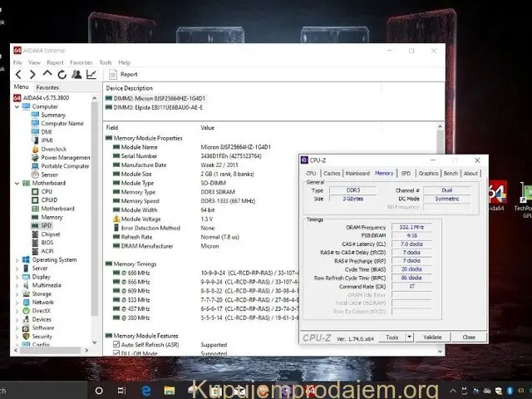Image resolution: width=532 pixels, height=399 pixels.
Task: Expand the Operating System tree node
Action: [17, 259]
